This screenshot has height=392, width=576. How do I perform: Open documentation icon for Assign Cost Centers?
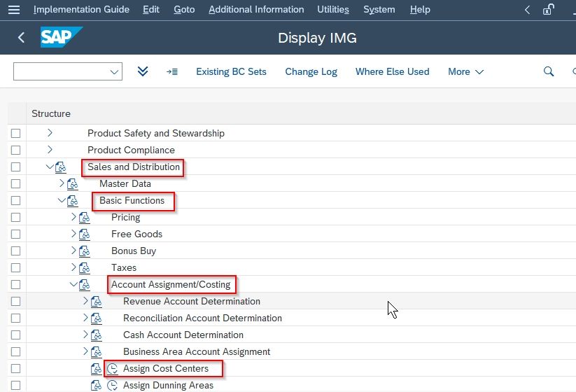pos(97,368)
